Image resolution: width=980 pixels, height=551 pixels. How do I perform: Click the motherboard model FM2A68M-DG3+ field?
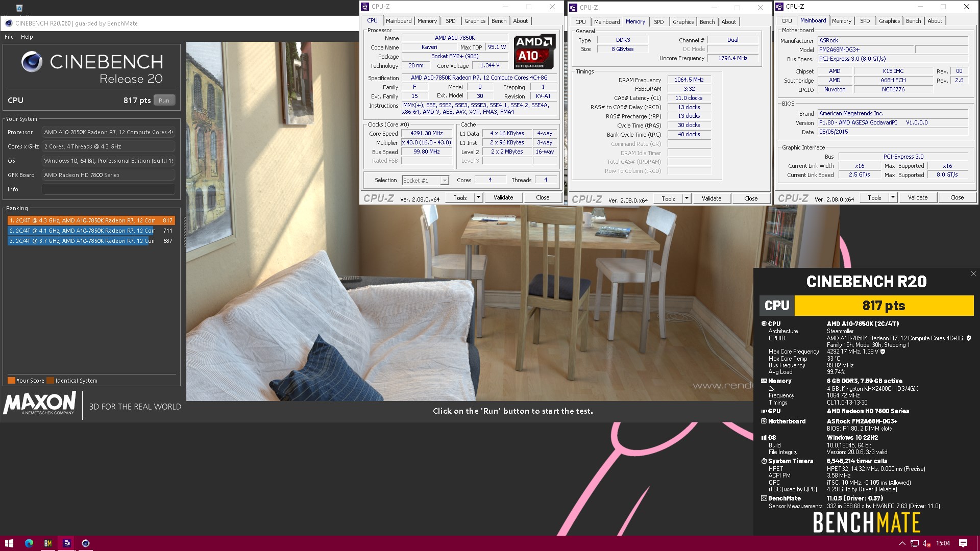tap(865, 49)
